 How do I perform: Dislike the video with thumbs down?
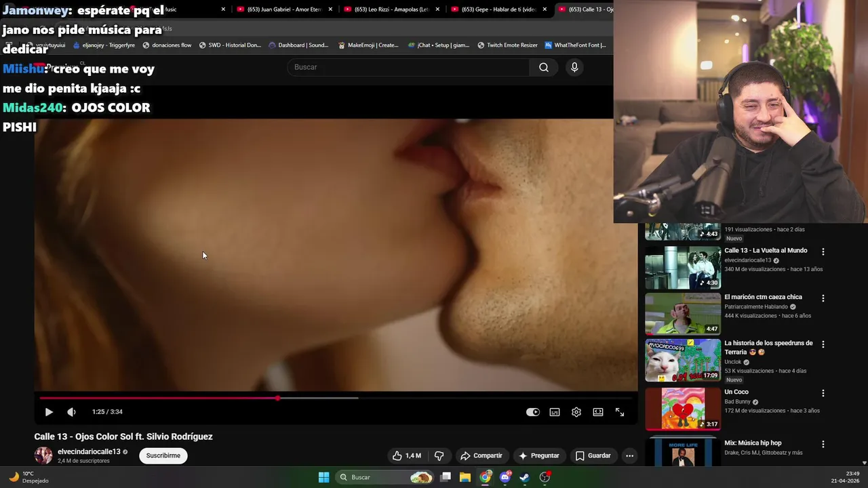(x=439, y=455)
